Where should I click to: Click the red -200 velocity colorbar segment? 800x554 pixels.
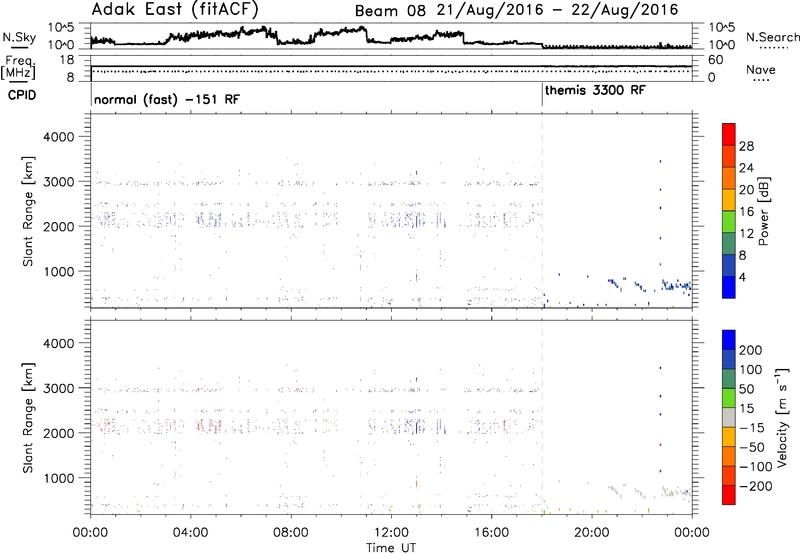[729, 495]
